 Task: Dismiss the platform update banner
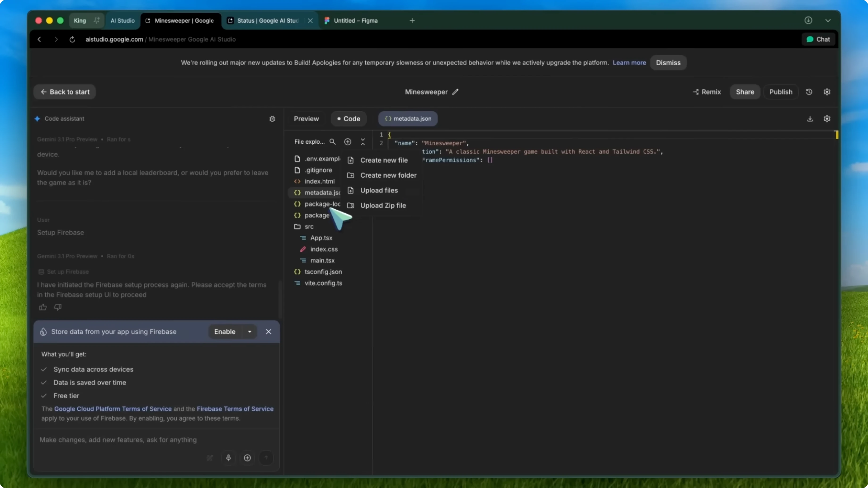click(x=668, y=63)
